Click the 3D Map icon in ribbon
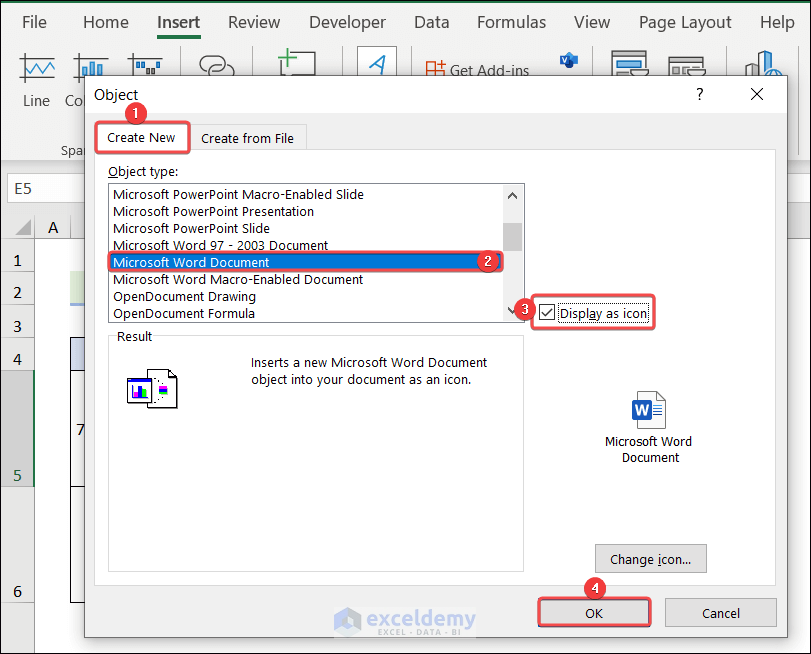 click(x=762, y=64)
